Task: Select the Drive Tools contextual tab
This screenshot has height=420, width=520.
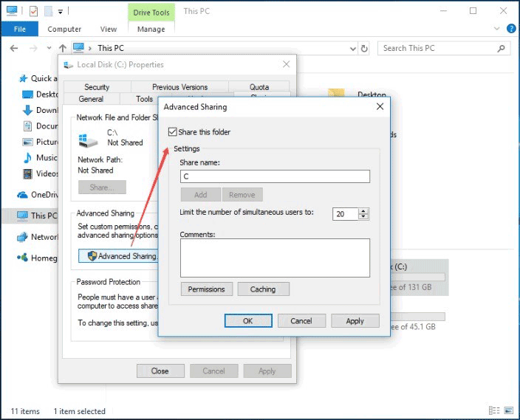Action: tap(151, 13)
